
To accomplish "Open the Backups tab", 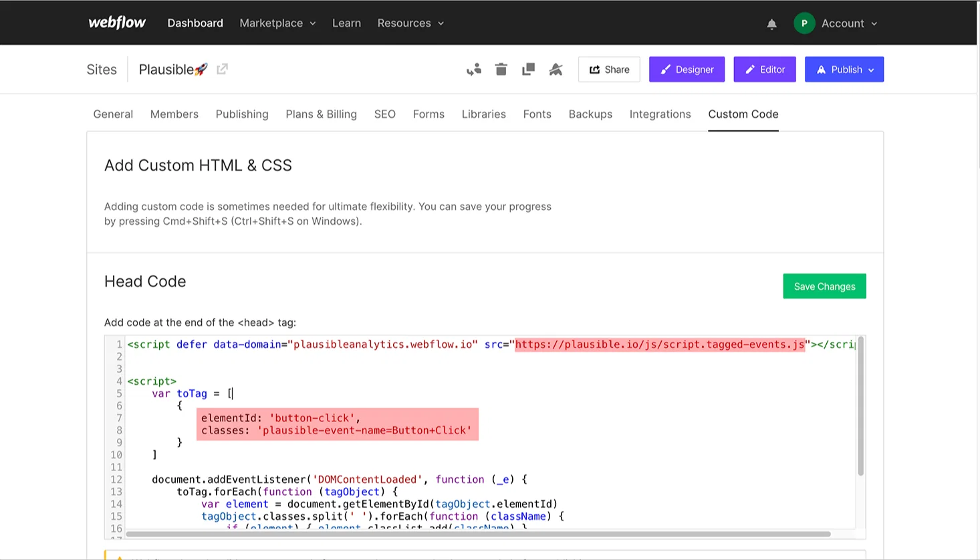I will [590, 114].
